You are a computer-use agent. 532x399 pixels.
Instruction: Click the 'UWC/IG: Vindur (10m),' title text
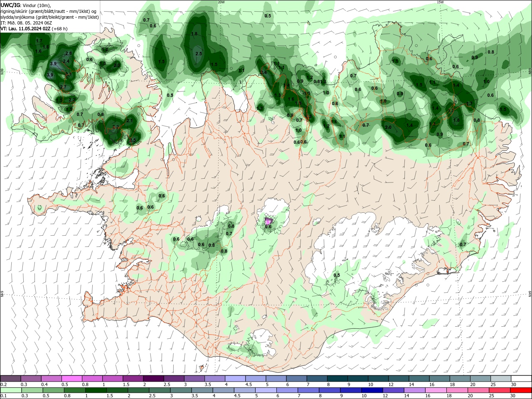coord(26,5)
